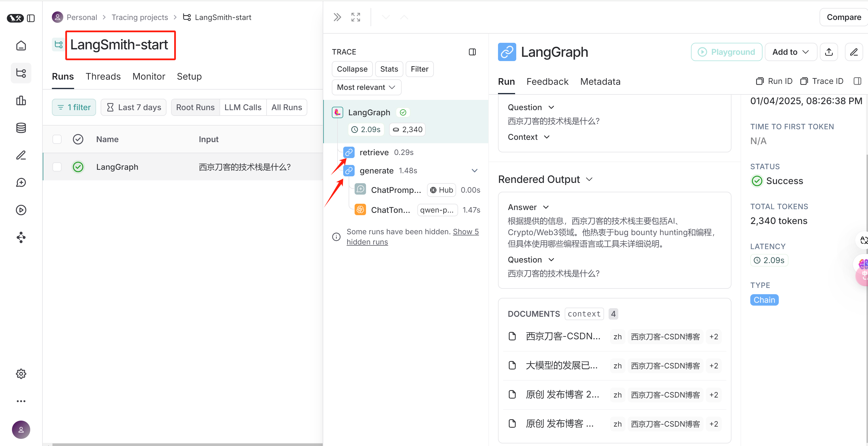This screenshot has height=446, width=868.
Task: Select All Runs view
Action: click(286, 107)
